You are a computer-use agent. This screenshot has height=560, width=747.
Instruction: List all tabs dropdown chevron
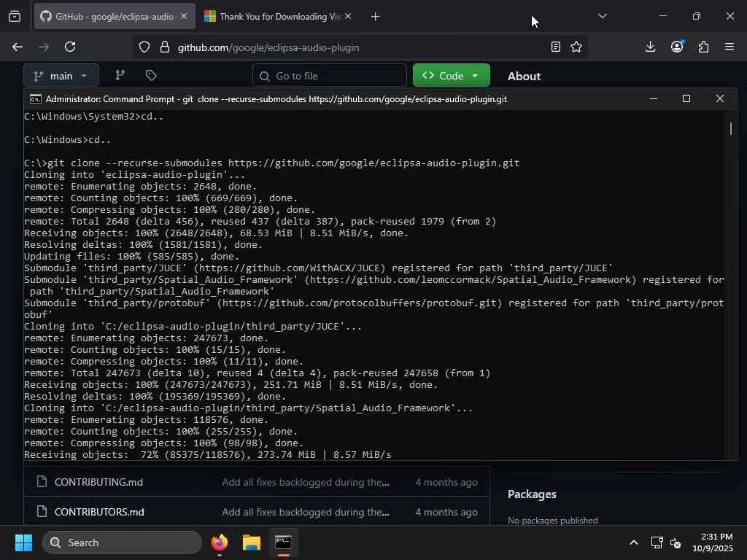click(603, 16)
